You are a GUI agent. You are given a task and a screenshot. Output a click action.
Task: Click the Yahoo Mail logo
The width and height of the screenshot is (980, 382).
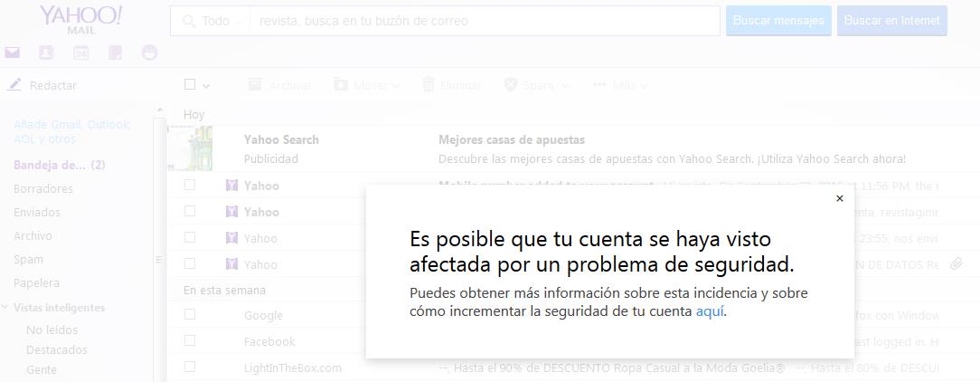point(80,19)
